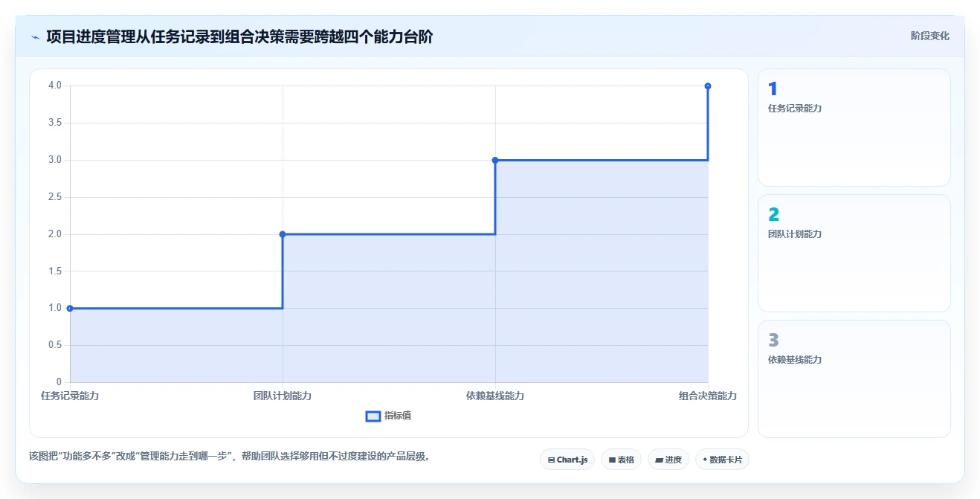This screenshot has width=980, height=499.
Task: Click the data point at 团队计划能力
Action: [283, 234]
